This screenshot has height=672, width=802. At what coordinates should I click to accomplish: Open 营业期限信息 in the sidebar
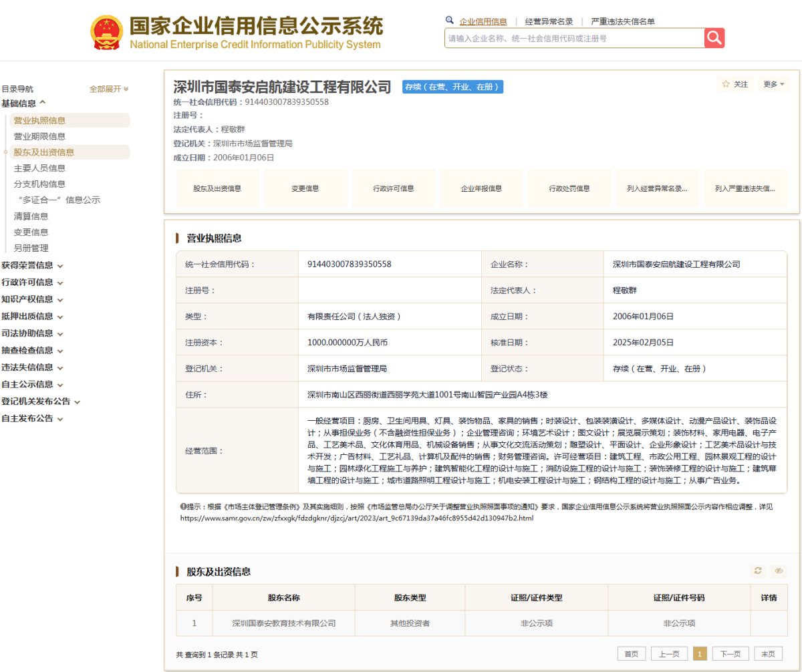pyautogui.click(x=39, y=136)
